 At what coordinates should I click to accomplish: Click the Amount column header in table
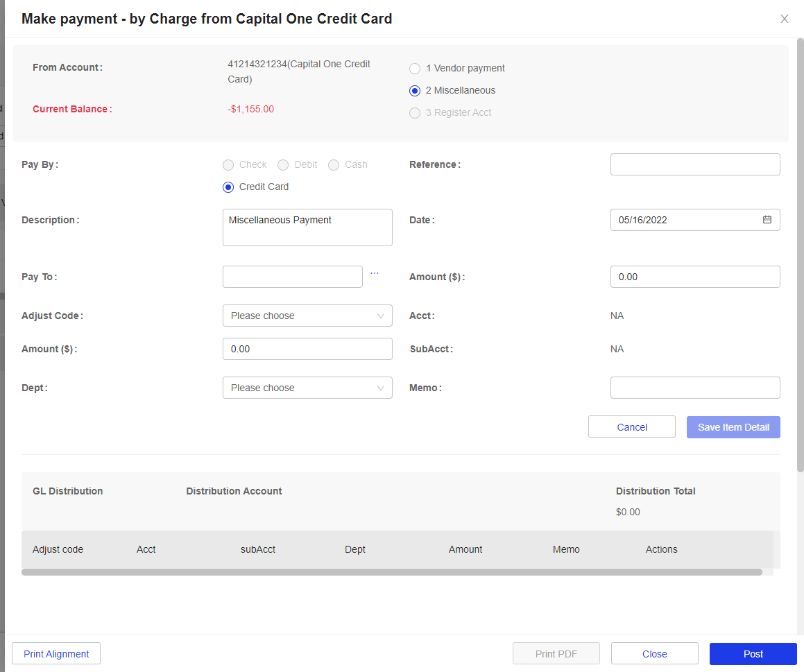click(x=465, y=549)
